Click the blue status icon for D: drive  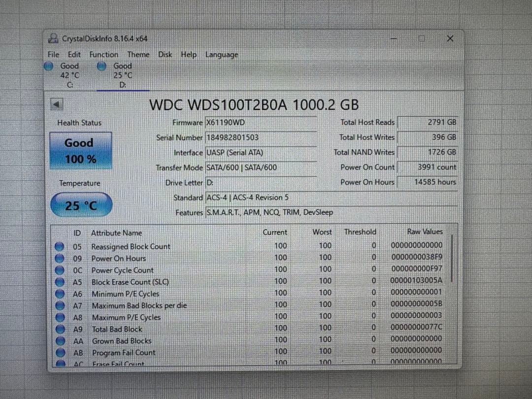(102, 66)
